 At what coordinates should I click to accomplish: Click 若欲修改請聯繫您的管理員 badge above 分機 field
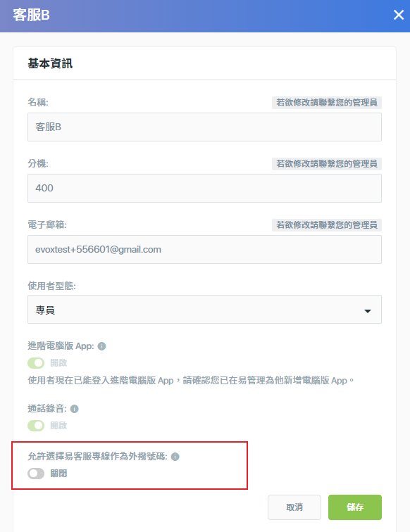327,164
